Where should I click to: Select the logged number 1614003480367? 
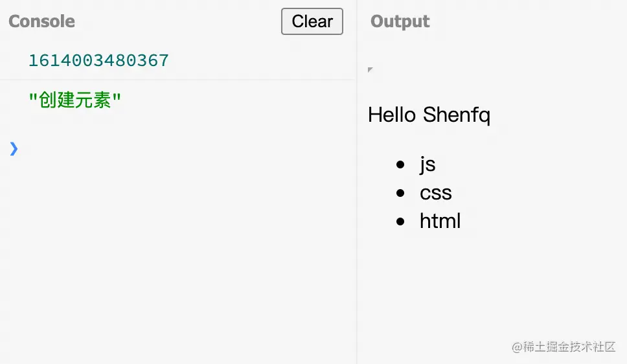tap(98, 60)
